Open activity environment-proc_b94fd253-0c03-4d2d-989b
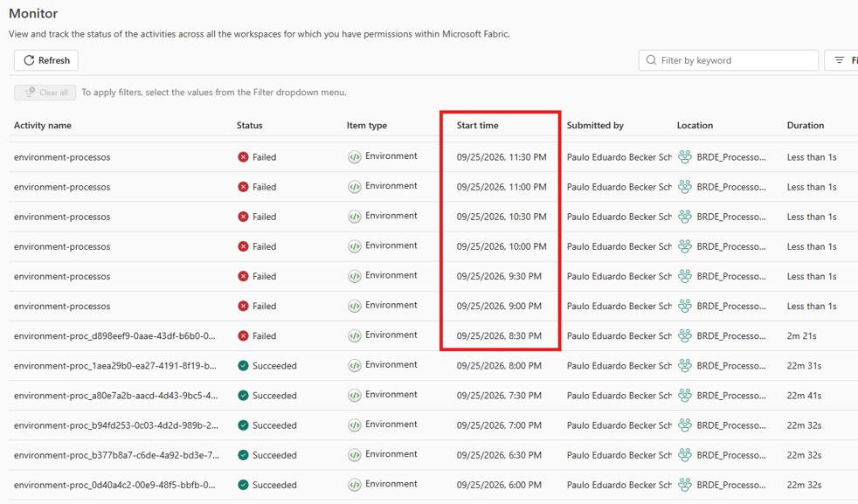858x504 pixels. click(116, 425)
